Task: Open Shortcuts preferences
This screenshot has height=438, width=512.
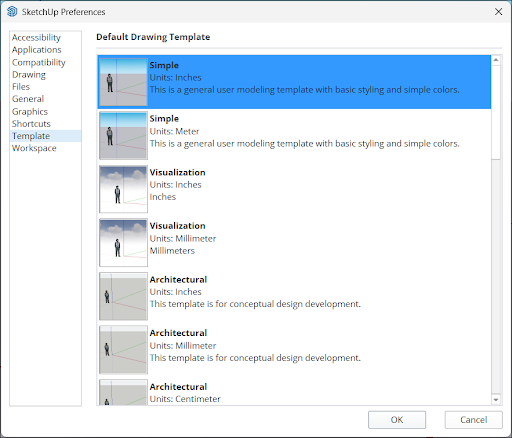Action: (x=31, y=124)
